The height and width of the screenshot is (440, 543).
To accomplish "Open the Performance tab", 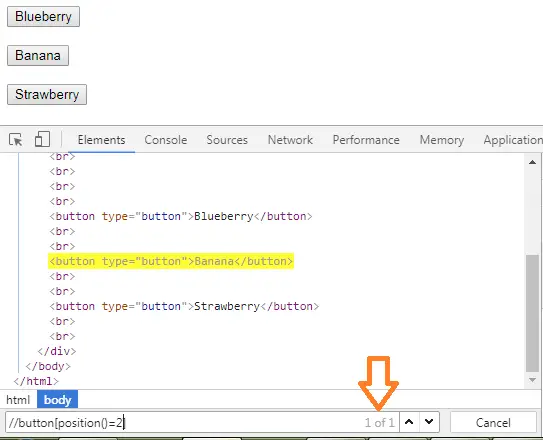I will point(366,140).
